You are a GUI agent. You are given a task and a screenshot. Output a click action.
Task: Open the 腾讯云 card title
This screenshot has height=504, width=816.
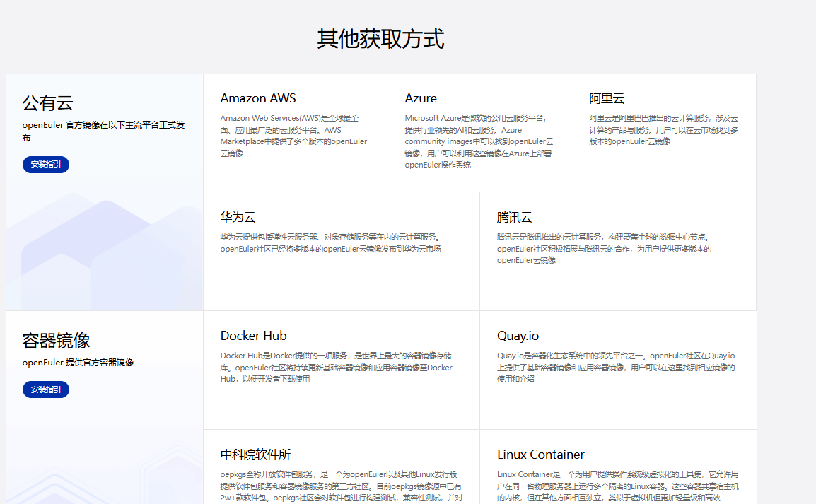[515, 217]
